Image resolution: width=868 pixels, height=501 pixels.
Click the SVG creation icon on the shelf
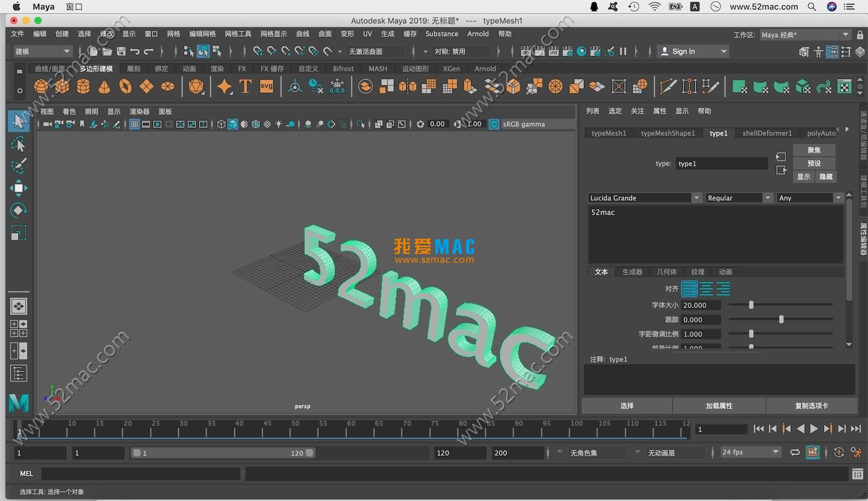(266, 86)
